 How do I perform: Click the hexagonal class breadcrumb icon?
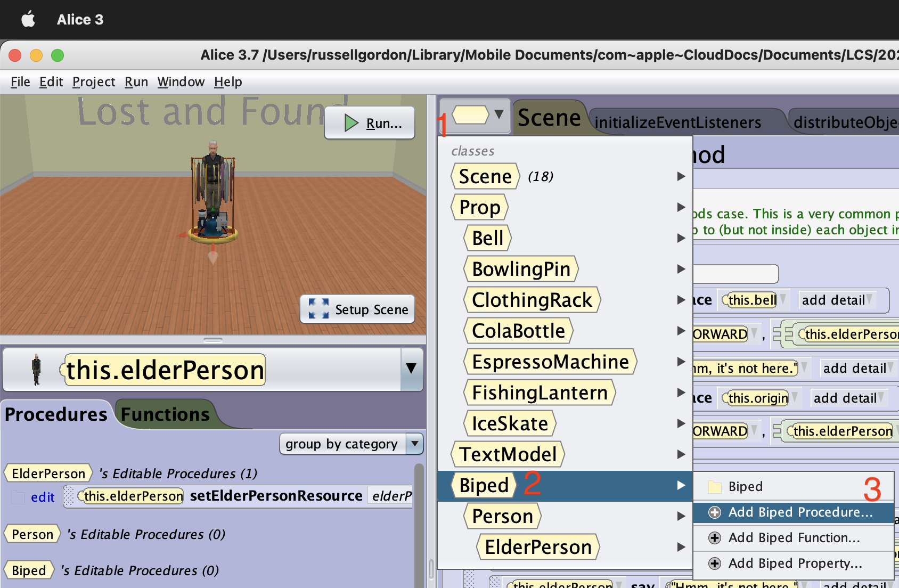coord(471,116)
